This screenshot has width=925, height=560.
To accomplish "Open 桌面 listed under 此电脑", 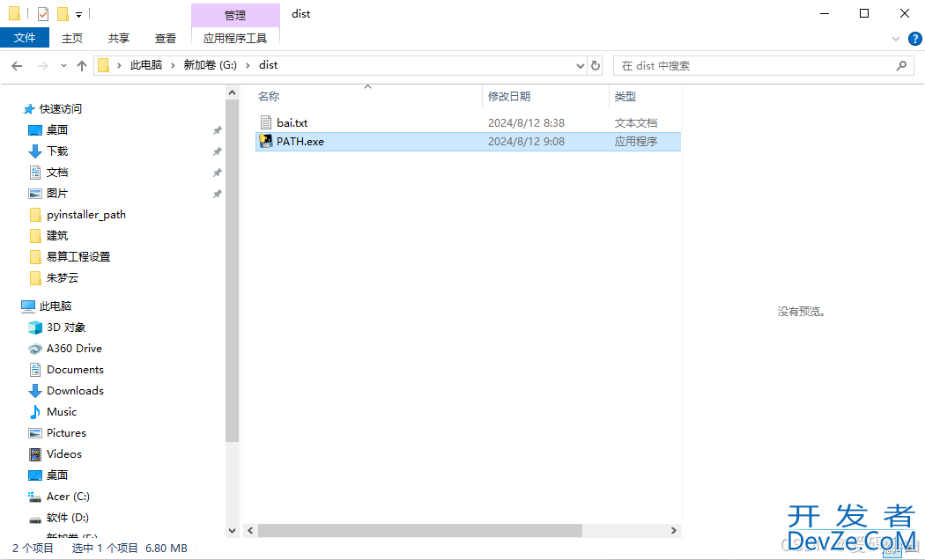I will tap(57, 475).
